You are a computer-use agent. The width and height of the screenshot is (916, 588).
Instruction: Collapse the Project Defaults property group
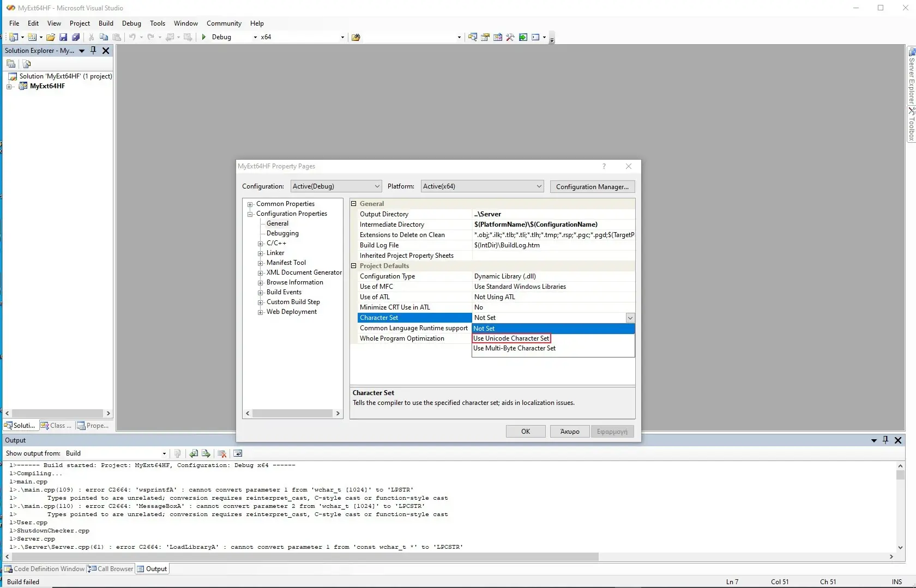[354, 266]
